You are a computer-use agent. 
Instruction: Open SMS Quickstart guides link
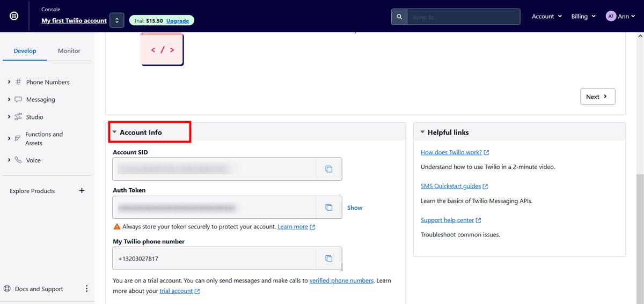(451, 186)
